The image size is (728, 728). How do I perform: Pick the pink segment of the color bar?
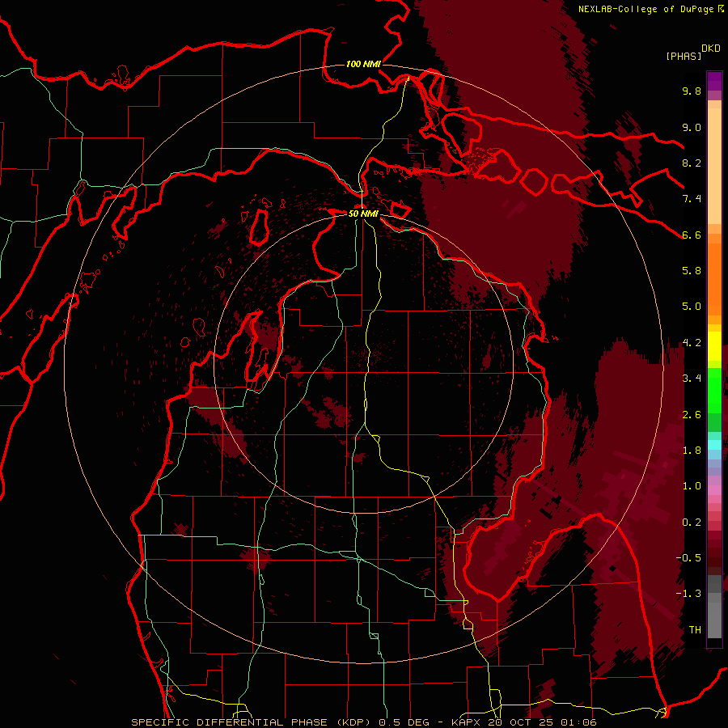pyautogui.click(x=714, y=490)
